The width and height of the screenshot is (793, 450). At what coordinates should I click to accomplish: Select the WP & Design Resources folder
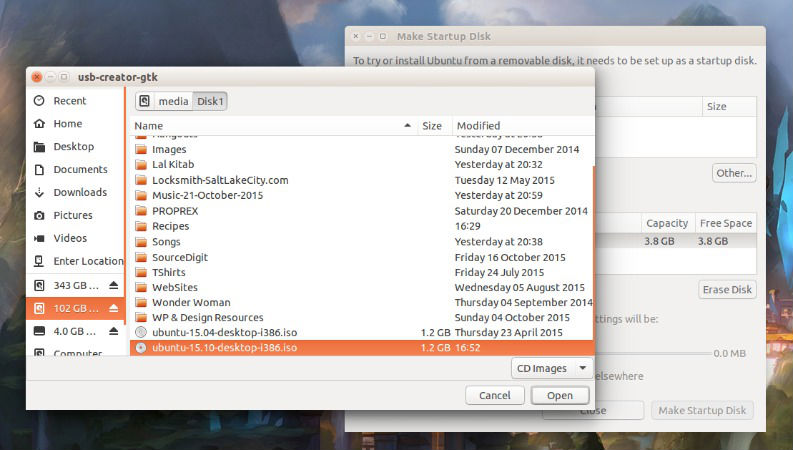[x=361, y=318]
